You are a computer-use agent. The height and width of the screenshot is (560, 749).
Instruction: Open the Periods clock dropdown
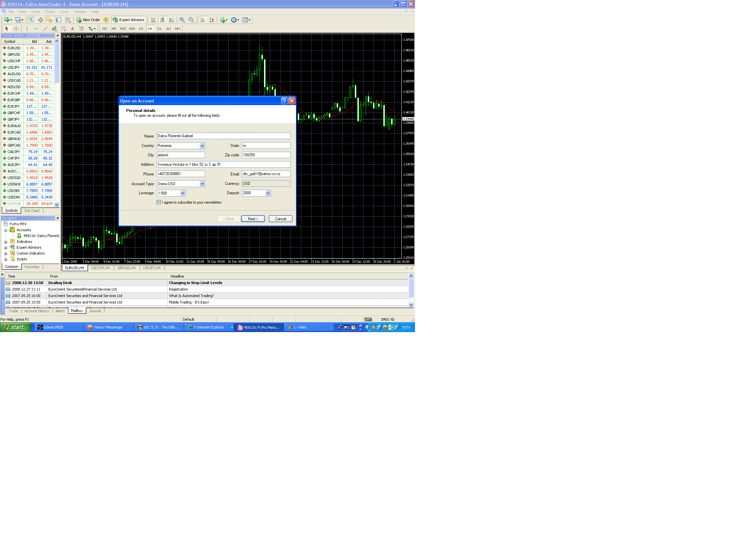pyautogui.click(x=235, y=20)
